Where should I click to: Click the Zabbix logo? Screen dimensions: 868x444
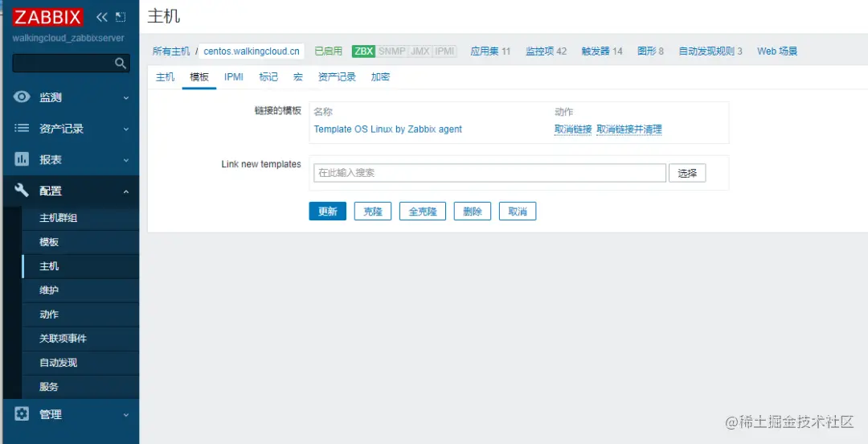pos(48,17)
